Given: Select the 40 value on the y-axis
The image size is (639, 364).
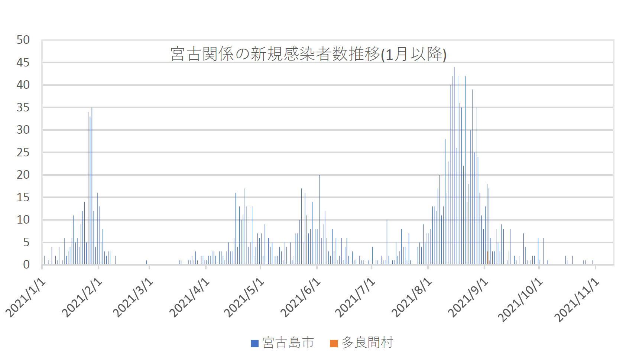Looking at the screenshot, I should tap(23, 85).
